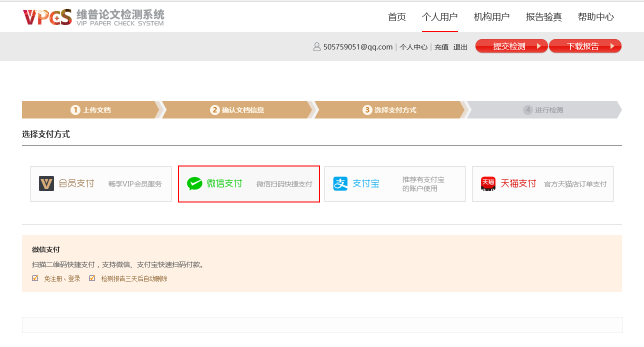Open the 个人中心 link
The width and height of the screenshot is (644, 347).
(413, 47)
